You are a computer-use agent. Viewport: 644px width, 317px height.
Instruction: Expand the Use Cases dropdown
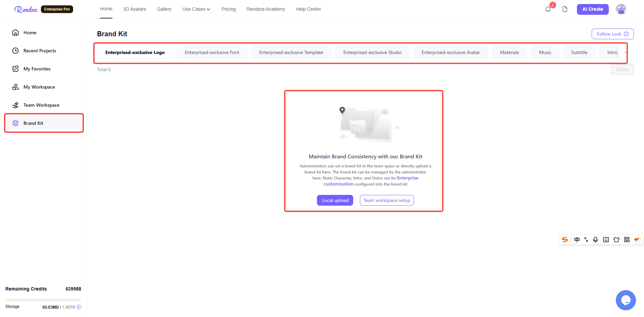coord(196,9)
